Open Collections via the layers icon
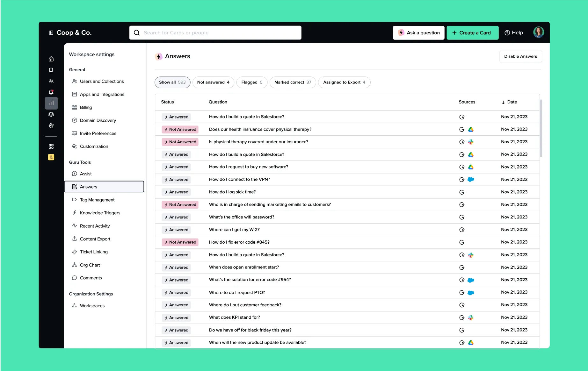This screenshot has height=371, width=588. (51, 114)
